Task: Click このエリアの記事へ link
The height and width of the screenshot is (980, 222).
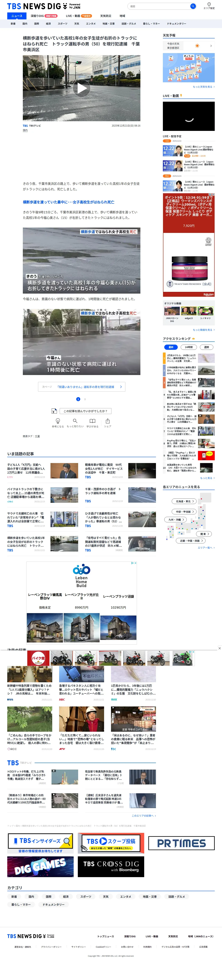Action: click(144, 816)
